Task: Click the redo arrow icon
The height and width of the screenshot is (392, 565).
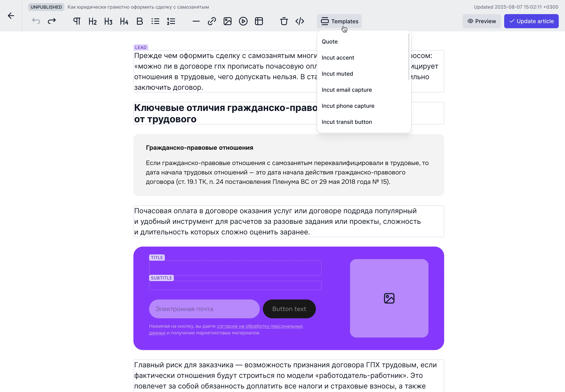Action: point(52,21)
